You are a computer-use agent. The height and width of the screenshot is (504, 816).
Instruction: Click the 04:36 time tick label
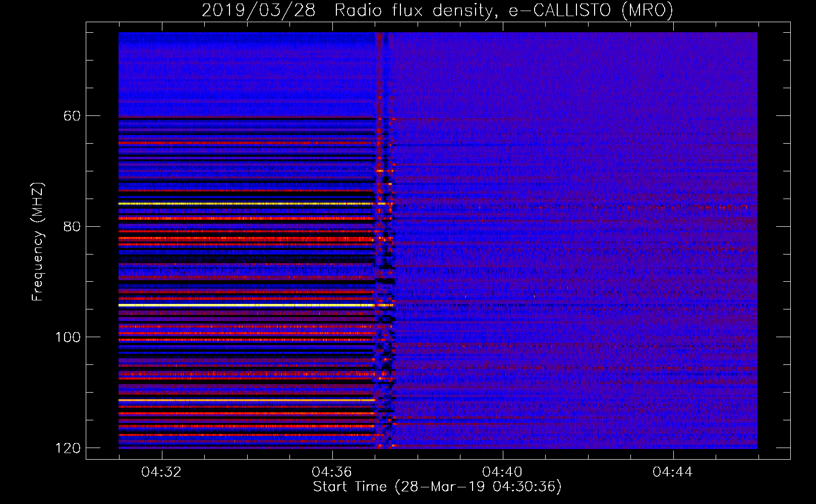pos(332,472)
